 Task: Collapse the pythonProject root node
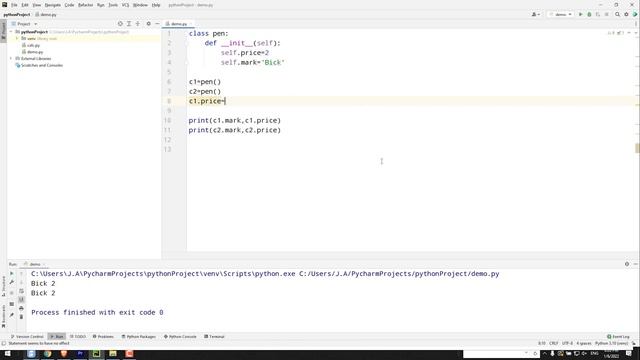coord(11,31)
